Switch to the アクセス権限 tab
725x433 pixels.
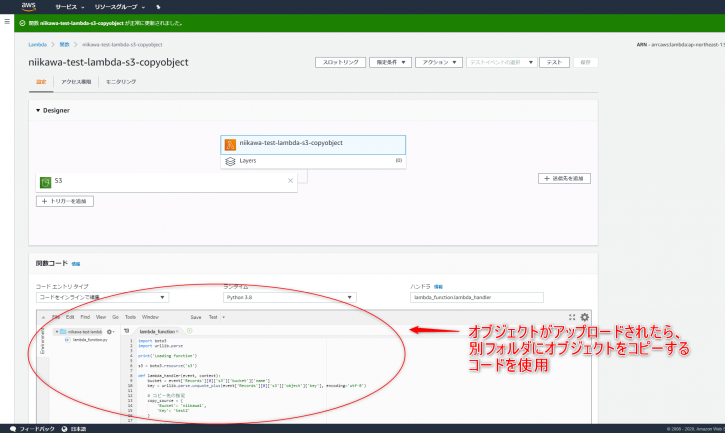pos(76,82)
